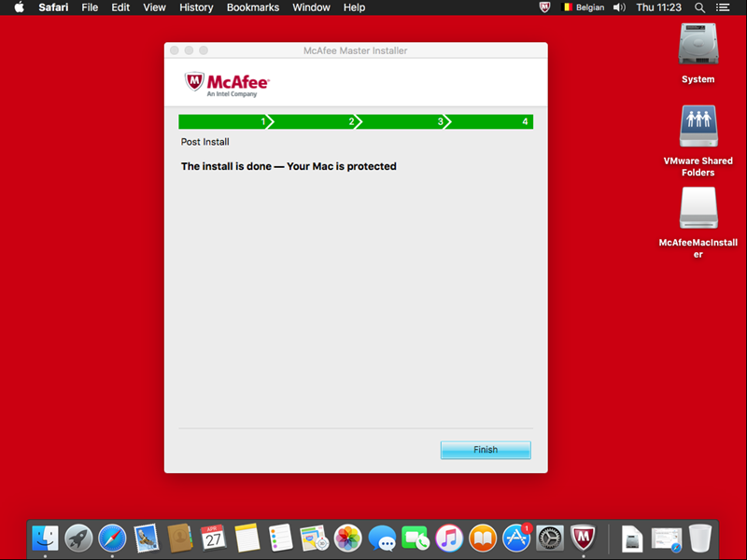Open the Help menu
This screenshot has height=560, width=747.
pyautogui.click(x=355, y=7)
